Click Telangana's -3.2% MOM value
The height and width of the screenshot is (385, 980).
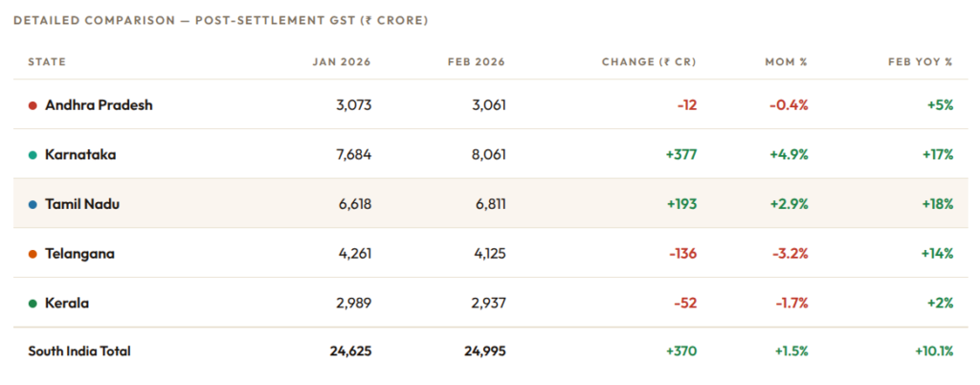coord(790,255)
